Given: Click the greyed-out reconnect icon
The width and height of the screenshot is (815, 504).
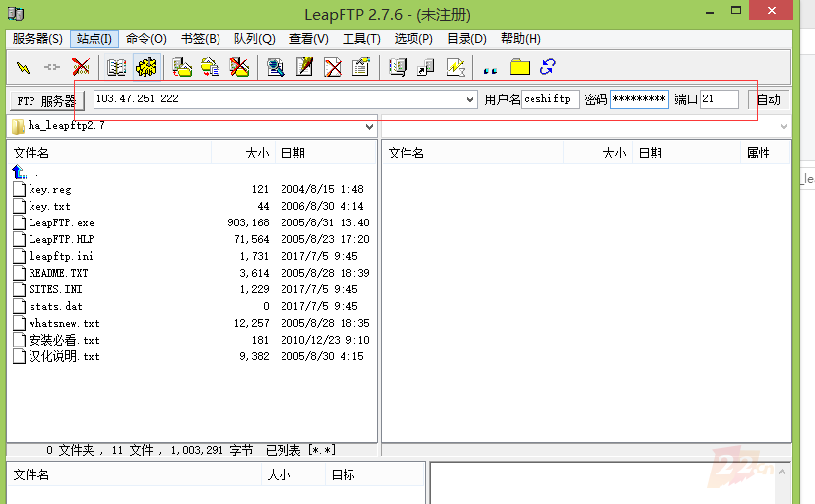Looking at the screenshot, I should (x=52, y=67).
